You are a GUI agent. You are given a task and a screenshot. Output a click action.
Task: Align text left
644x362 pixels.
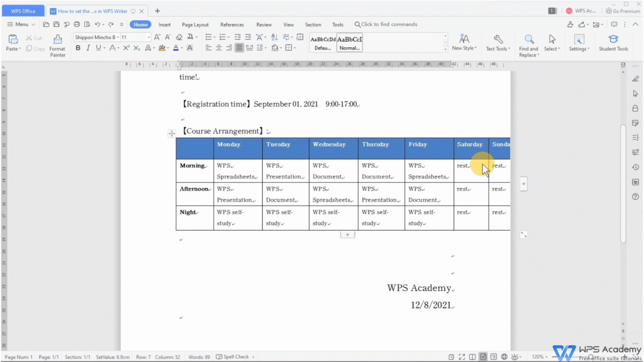[208, 48]
